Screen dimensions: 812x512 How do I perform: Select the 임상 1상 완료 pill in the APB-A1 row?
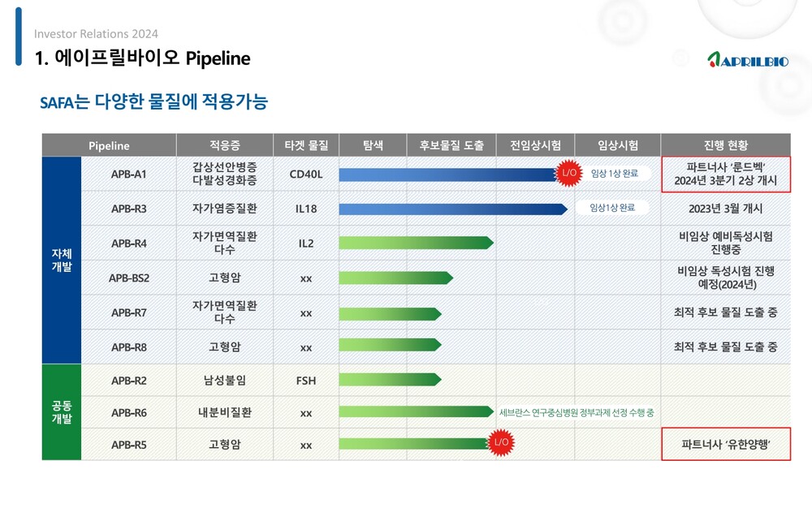[614, 174]
